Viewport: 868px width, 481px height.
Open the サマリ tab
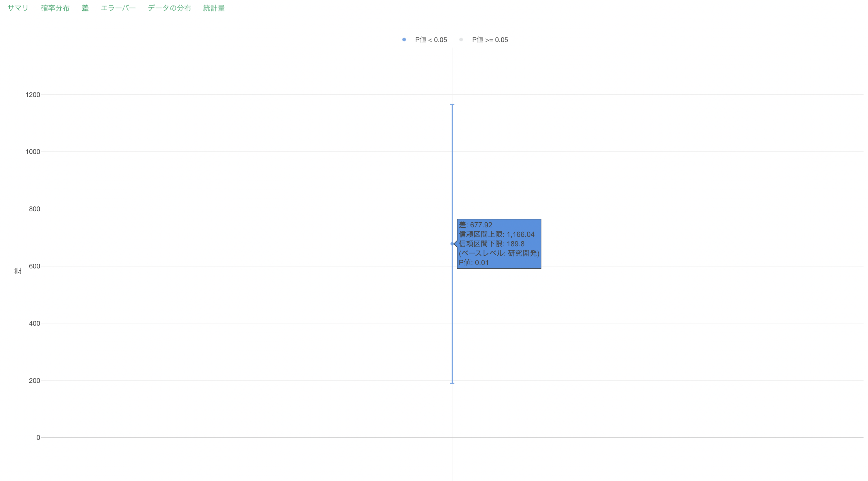click(x=18, y=8)
